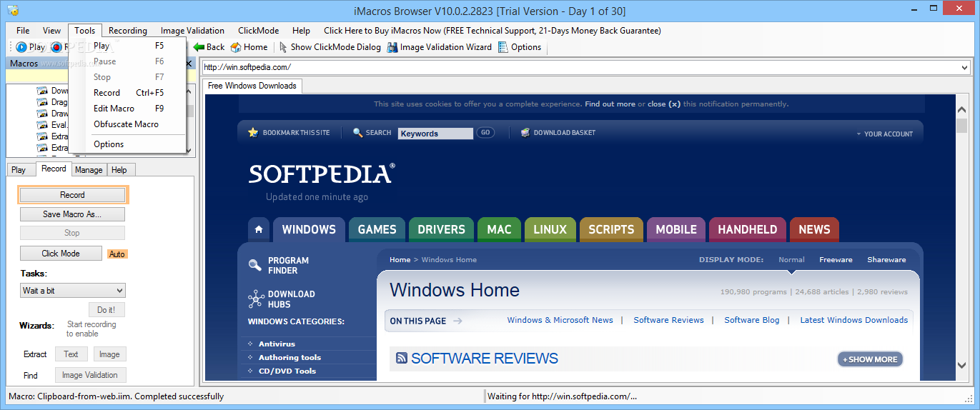980x410 pixels.
Task: Click the Image Validation find button
Action: 91,375
